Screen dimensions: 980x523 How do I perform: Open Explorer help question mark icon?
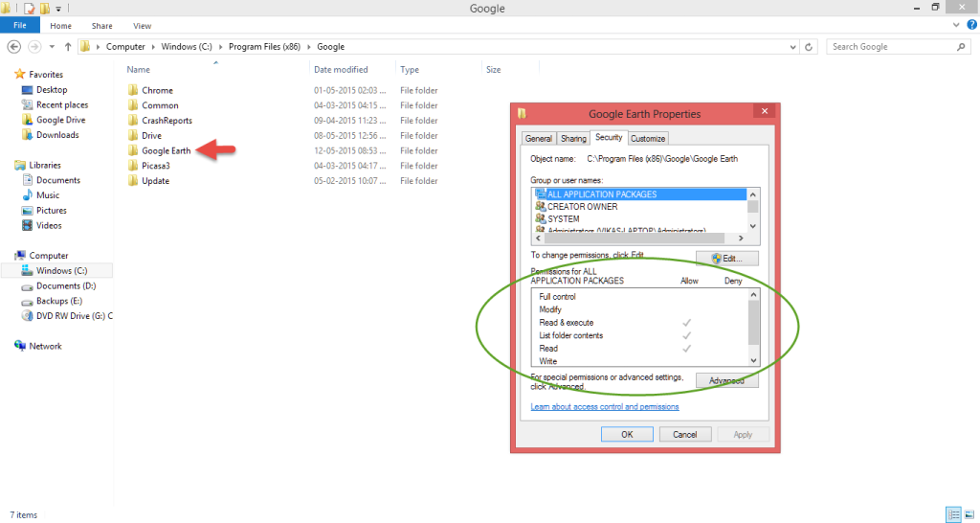click(972, 25)
